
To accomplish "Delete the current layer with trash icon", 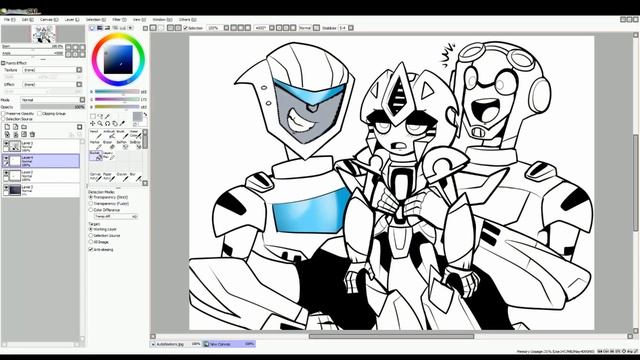I will pos(32,134).
